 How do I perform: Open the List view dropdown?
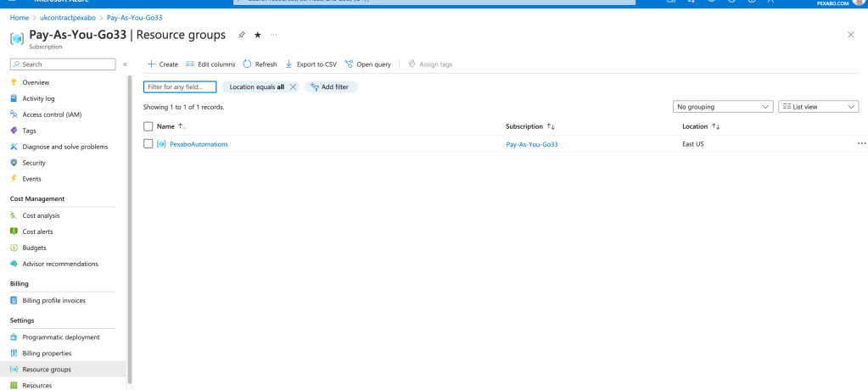819,107
